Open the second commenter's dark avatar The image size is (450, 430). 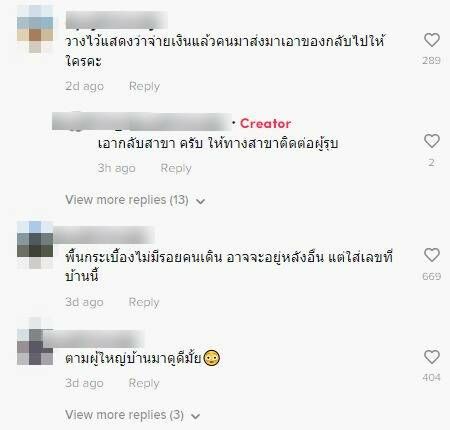35,245
